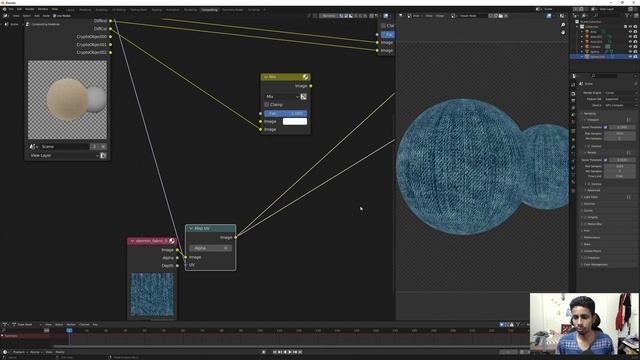Click the Render Layers preview thumbnail
The image size is (640, 360).
click(67, 100)
